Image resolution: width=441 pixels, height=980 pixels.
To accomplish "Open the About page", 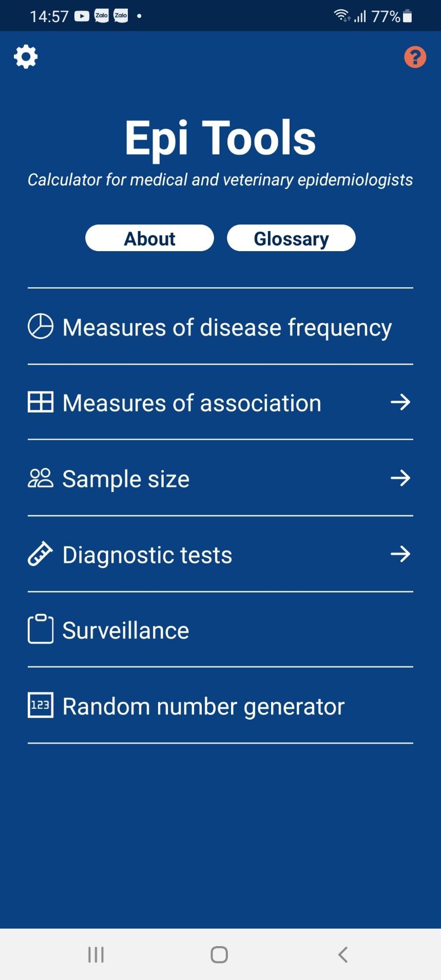I will click(x=149, y=238).
